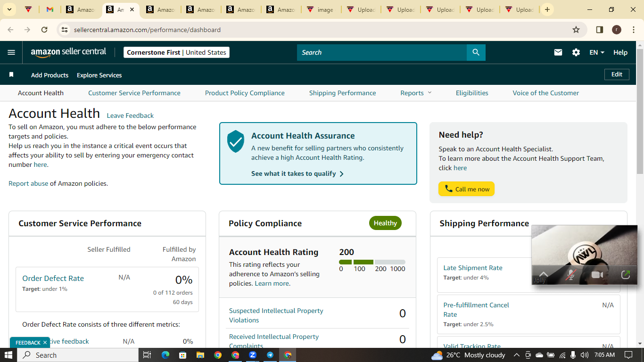Open the Late Shipment Rate link

point(473,268)
